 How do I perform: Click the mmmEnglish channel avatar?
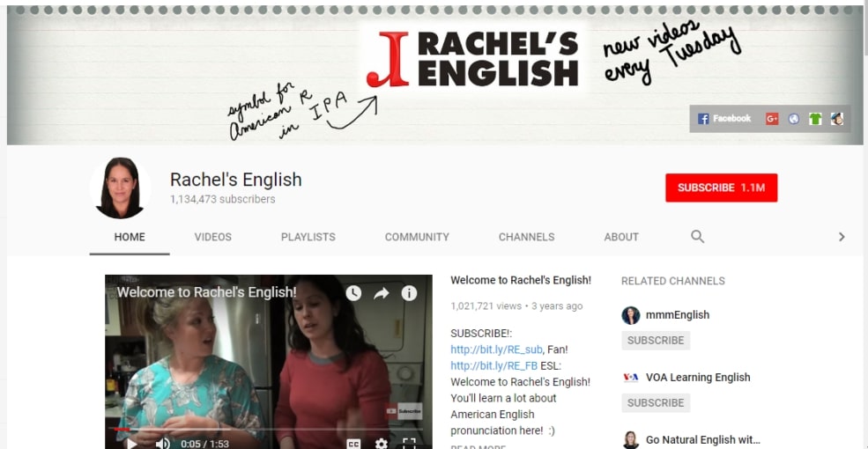coord(631,315)
